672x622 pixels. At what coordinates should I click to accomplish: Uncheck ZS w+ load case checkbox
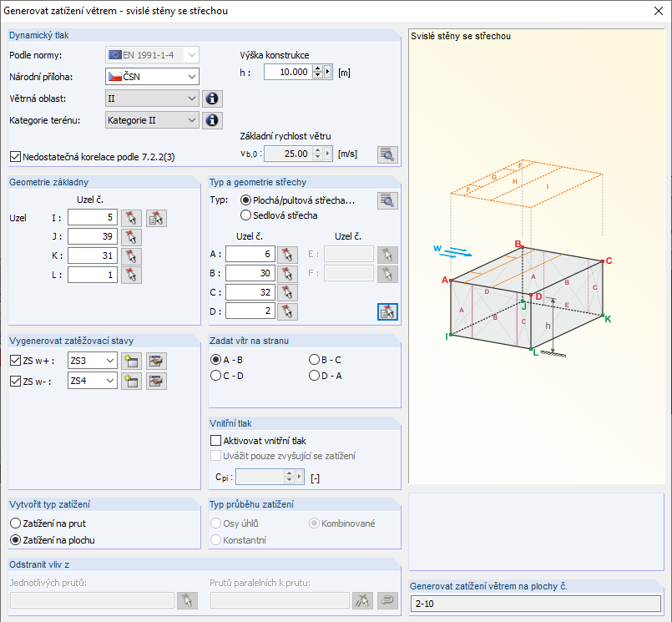pos(15,361)
